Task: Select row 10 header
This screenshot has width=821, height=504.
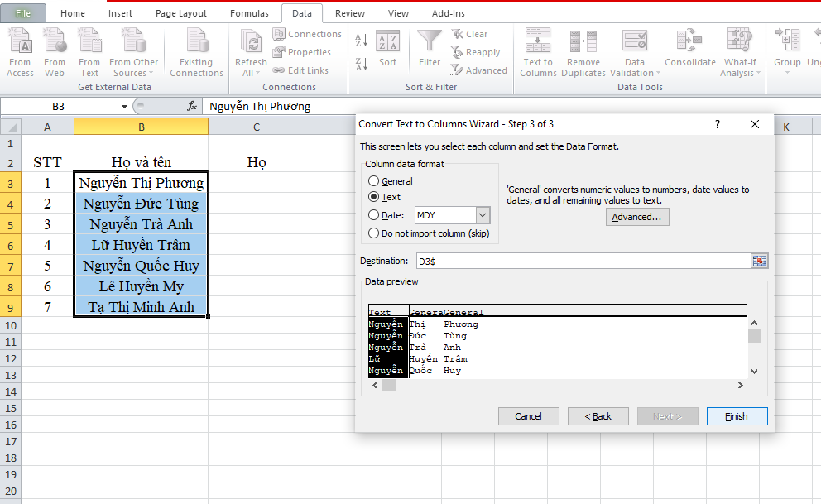Action: (x=11, y=325)
